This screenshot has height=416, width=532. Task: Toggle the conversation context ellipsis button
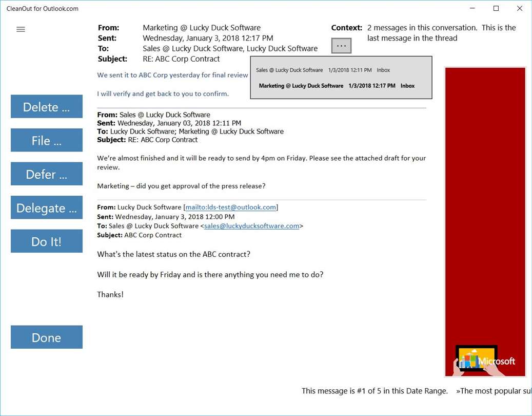click(x=341, y=46)
